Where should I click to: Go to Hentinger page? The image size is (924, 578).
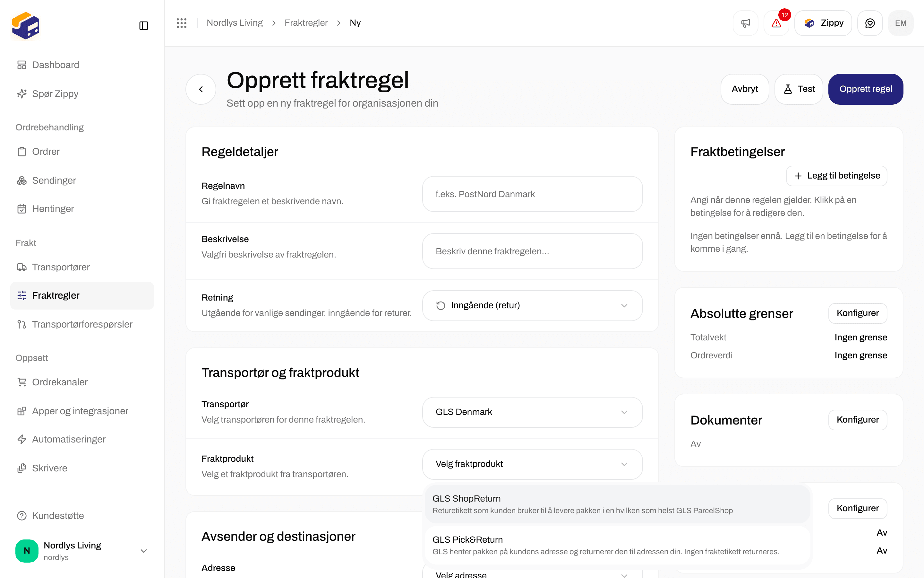point(82,209)
